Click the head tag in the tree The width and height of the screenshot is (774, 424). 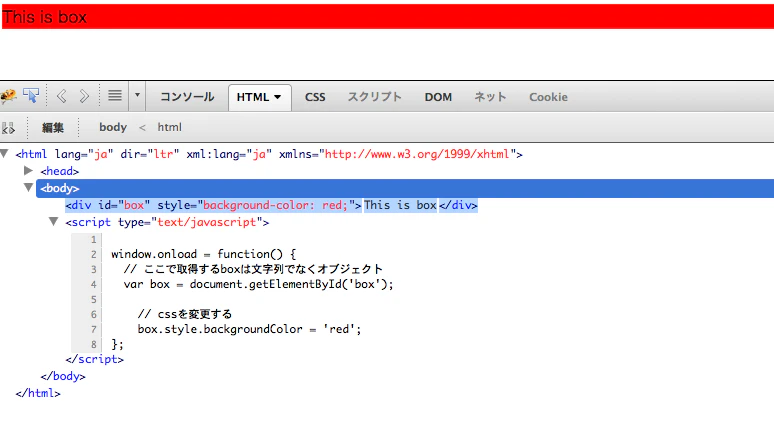point(60,171)
